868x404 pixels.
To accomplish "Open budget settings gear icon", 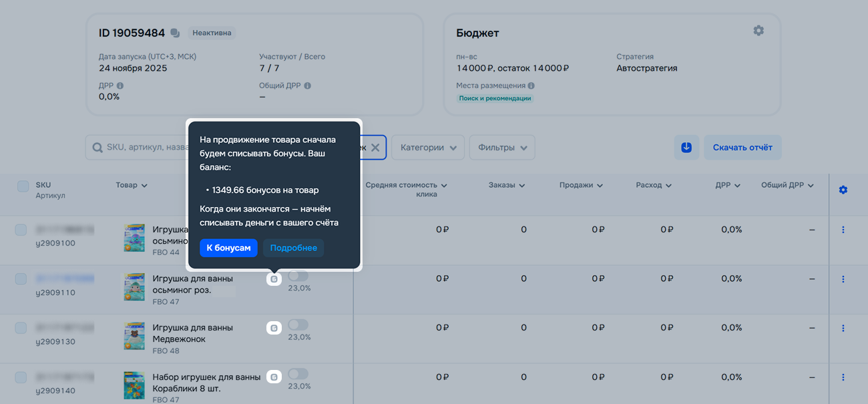I will click(x=758, y=31).
